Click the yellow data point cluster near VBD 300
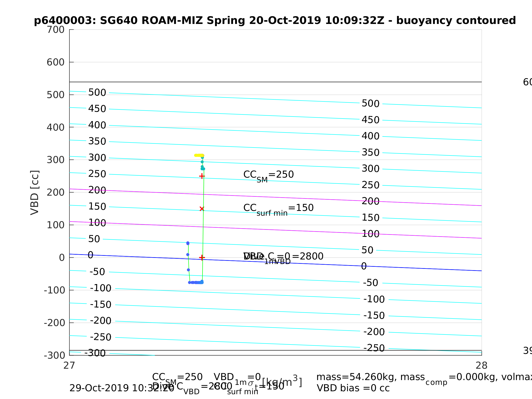The height and width of the screenshot is (399, 532). pyautogui.click(x=199, y=155)
